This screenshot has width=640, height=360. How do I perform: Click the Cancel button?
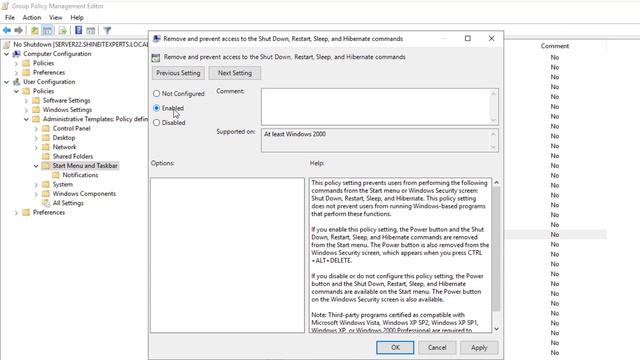pyautogui.click(x=437, y=347)
